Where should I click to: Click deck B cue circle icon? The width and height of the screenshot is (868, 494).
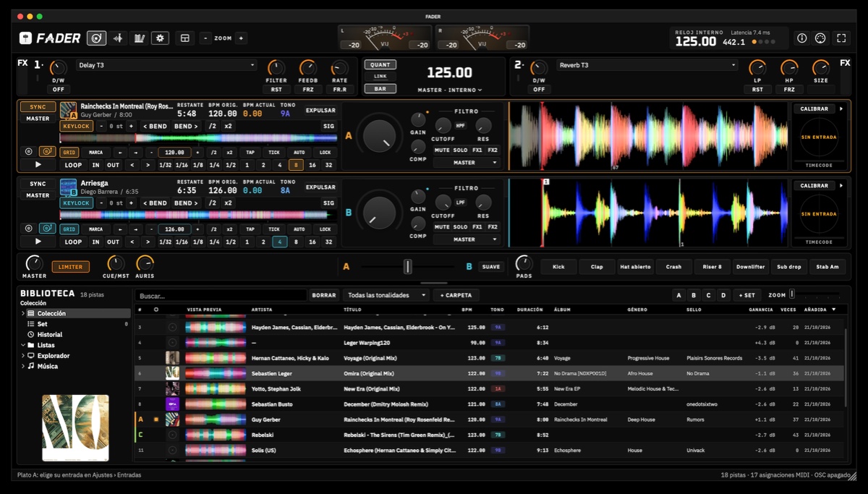[28, 229]
